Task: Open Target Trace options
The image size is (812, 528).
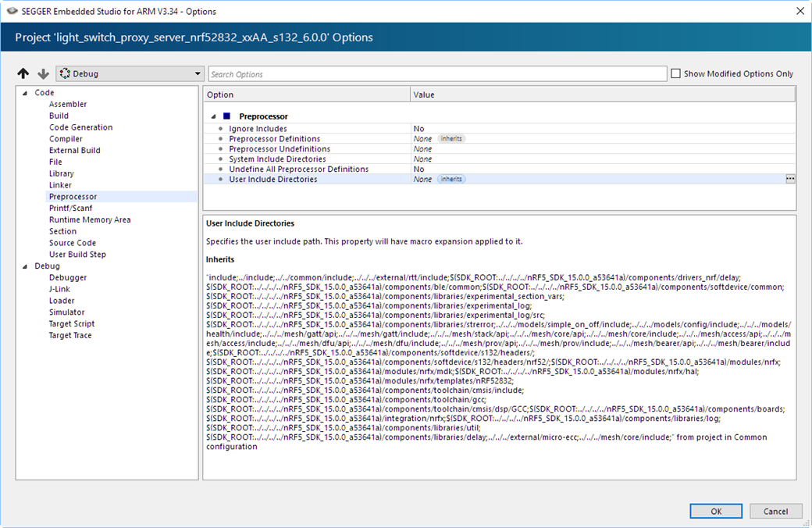Action: click(x=70, y=335)
